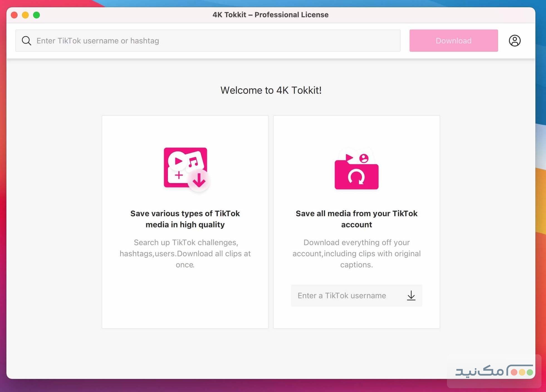Click the magnifying glass search icon
This screenshot has height=392, width=546.
point(26,41)
